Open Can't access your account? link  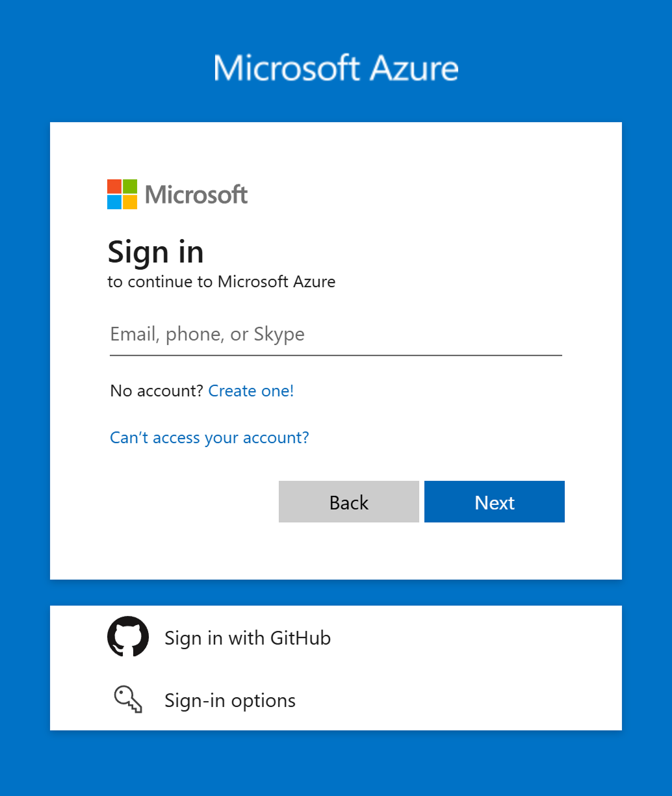(x=209, y=438)
